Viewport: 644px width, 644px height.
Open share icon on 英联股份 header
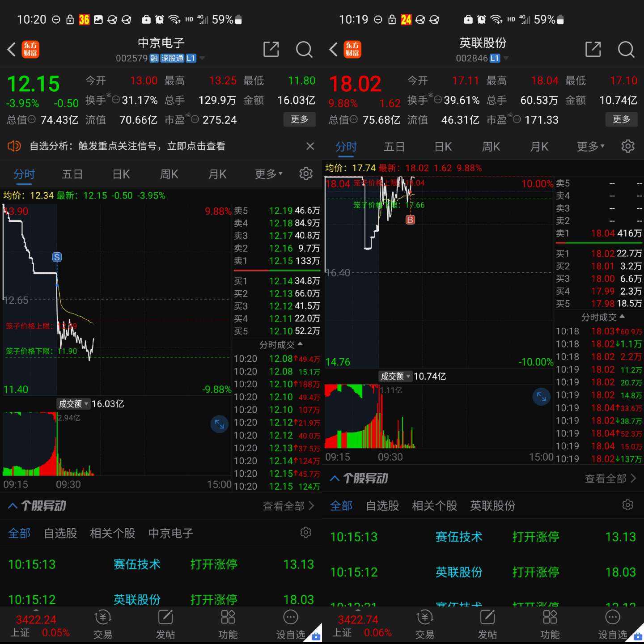(593, 49)
